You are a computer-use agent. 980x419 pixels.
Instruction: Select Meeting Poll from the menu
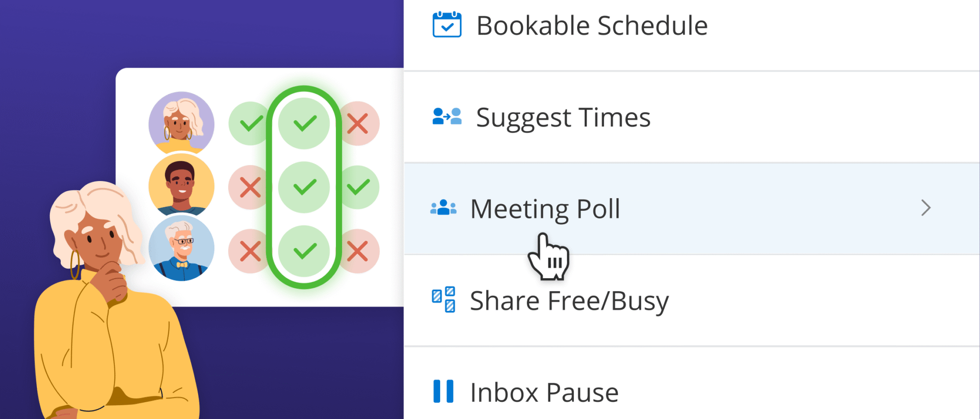545,208
